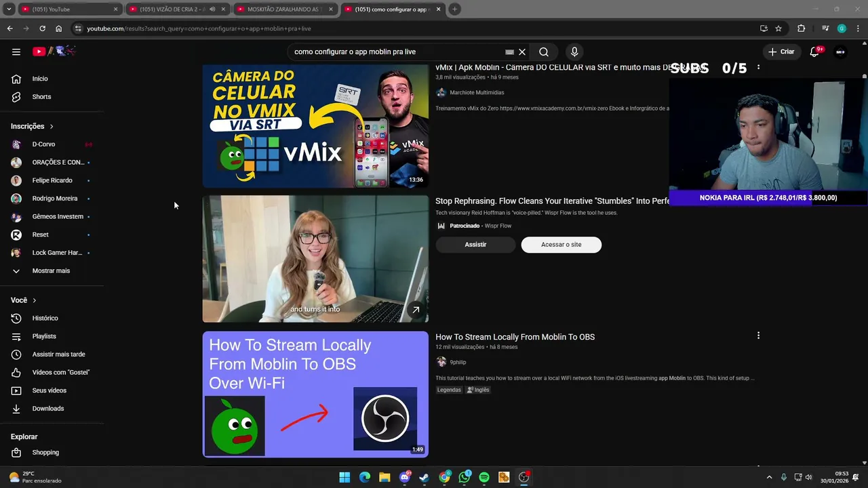Viewport: 868px width, 488px height.
Task: Click Marchiote Multimidias channel name
Action: click(477, 92)
